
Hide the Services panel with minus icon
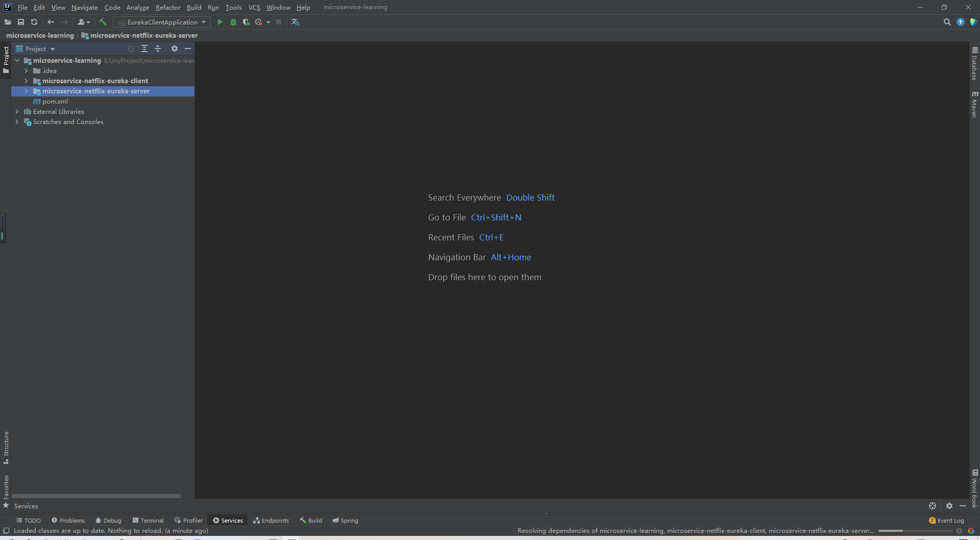pos(963,506)
